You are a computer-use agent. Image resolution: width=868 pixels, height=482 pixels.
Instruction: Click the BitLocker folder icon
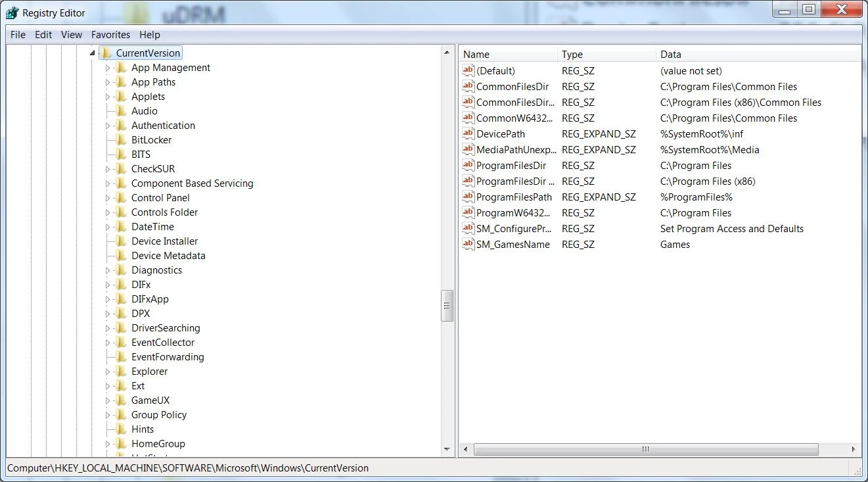120,140
